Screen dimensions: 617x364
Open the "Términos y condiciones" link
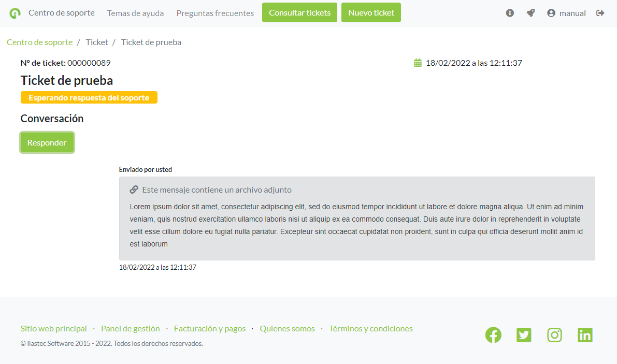pos(370,328)
